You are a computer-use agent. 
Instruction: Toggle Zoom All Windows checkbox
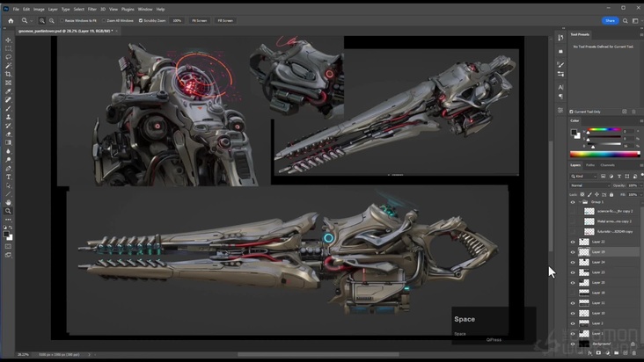click(104, 20)
